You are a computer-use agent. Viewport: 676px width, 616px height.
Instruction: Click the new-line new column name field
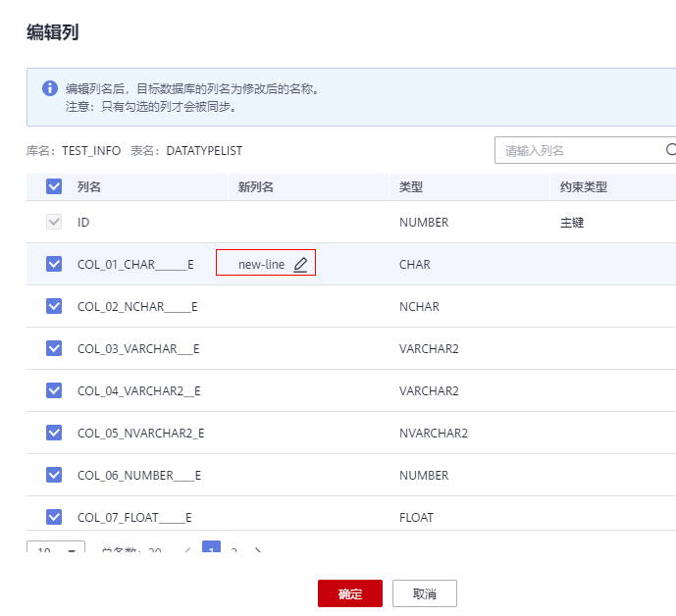point(261,265)
